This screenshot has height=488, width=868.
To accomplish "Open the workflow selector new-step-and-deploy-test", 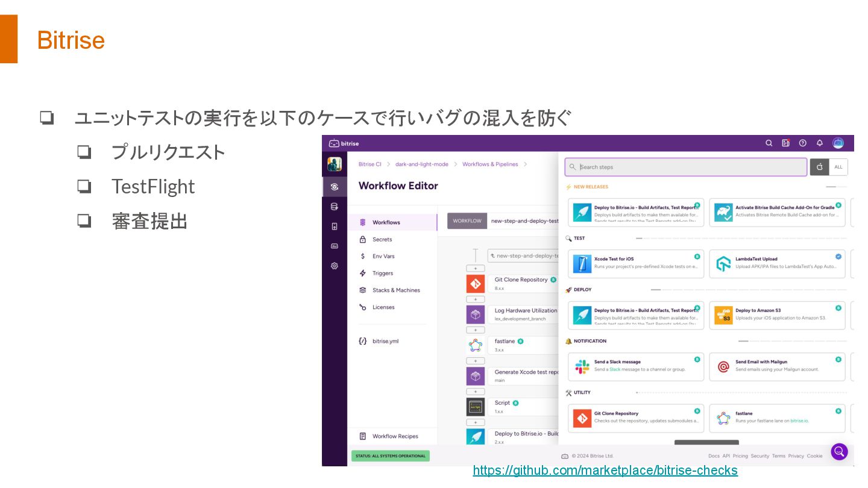I will coord(503,221).
